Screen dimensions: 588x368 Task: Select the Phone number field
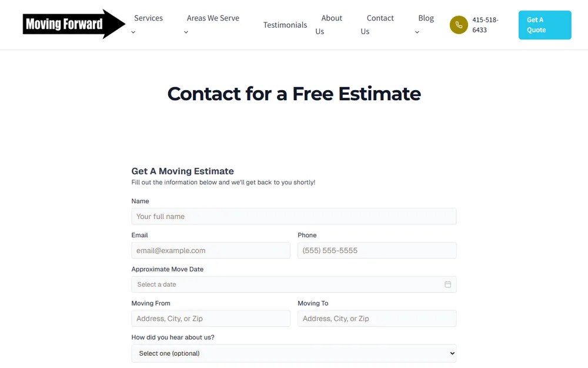coord(377,250)
